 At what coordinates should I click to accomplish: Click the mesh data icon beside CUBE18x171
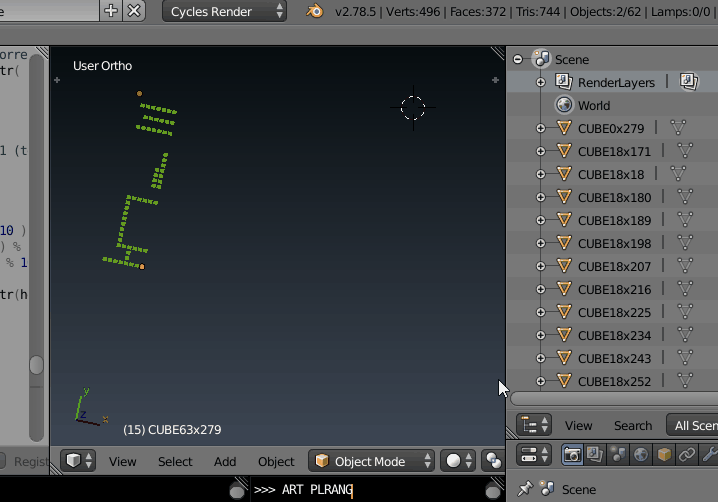pyautogui.click(x=685, y=151)
